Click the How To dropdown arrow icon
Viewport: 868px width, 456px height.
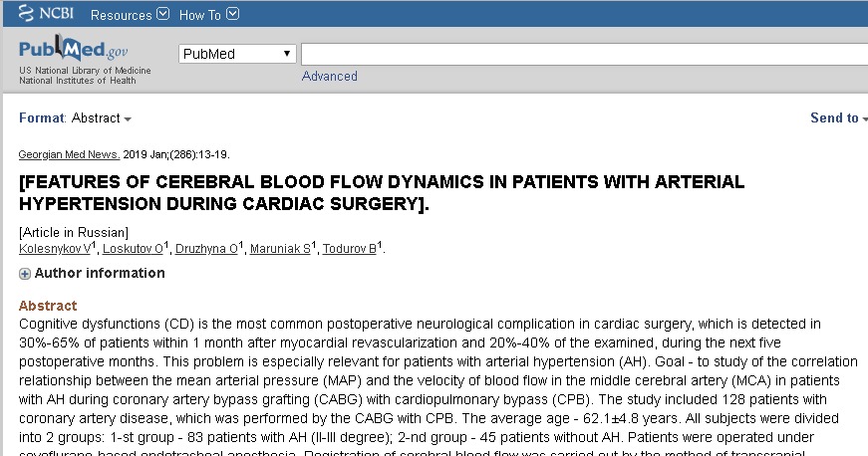[233, 14]
